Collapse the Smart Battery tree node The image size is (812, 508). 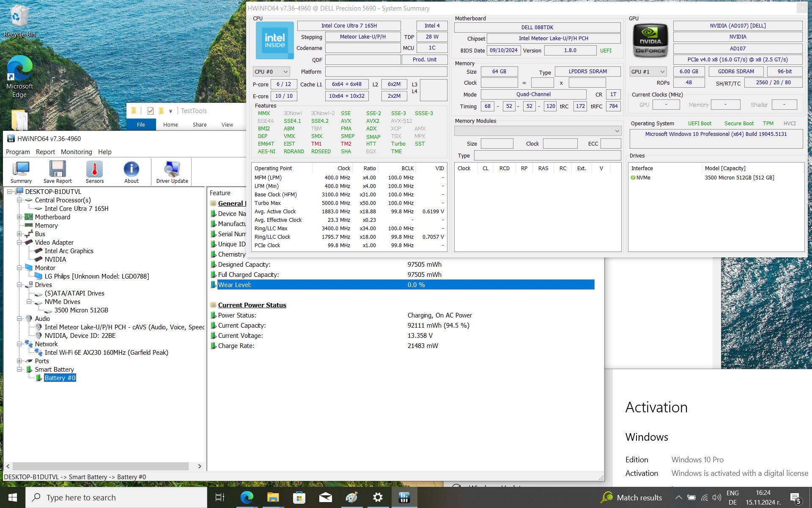coord(19,370)
